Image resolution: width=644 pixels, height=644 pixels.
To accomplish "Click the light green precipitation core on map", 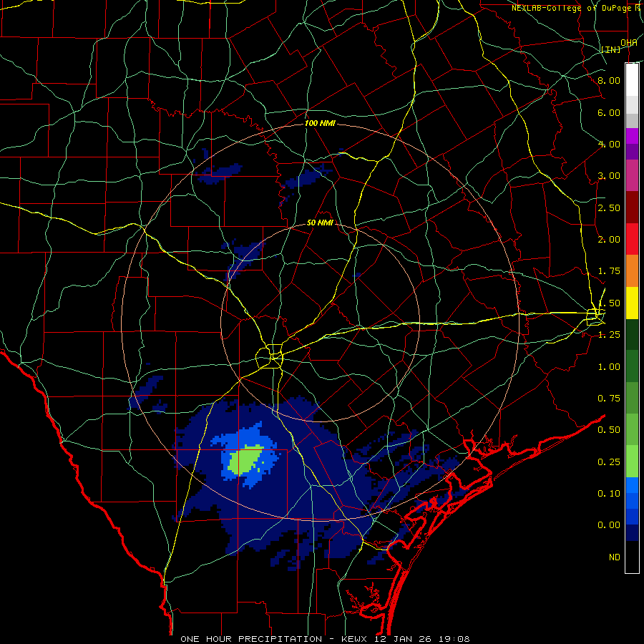I will 245,461.
